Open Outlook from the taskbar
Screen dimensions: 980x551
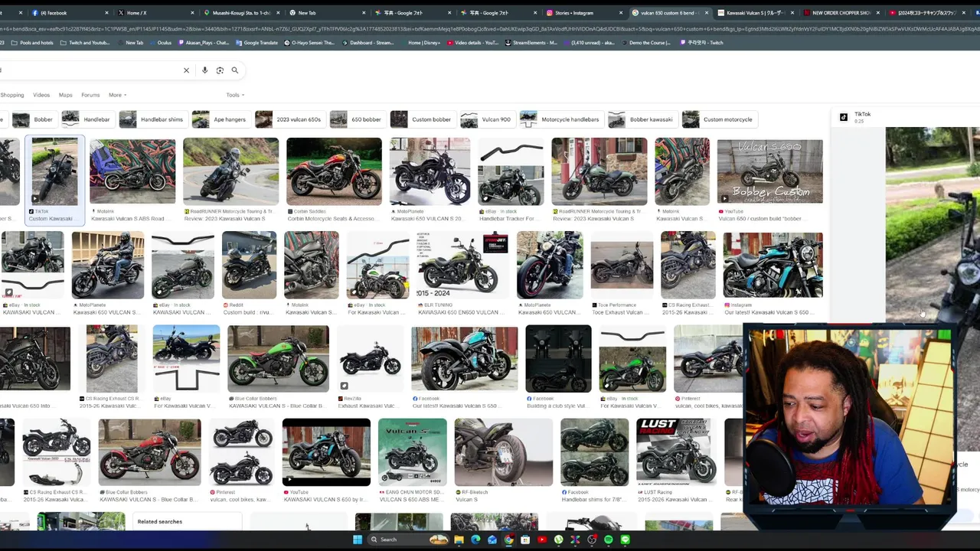(492, 540)
